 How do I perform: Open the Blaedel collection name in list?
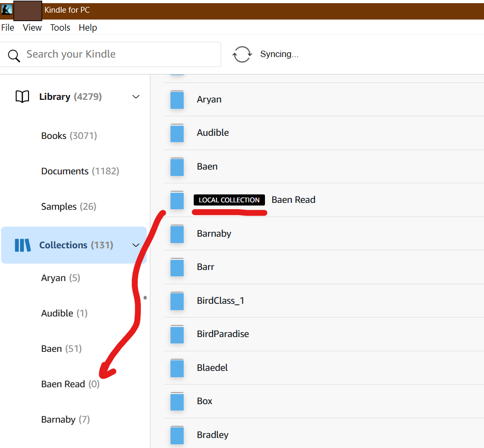[212, 368]
